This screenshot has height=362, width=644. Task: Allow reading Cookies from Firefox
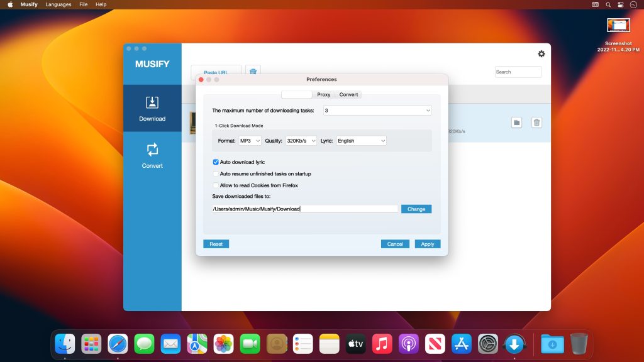tap(215, 185)
